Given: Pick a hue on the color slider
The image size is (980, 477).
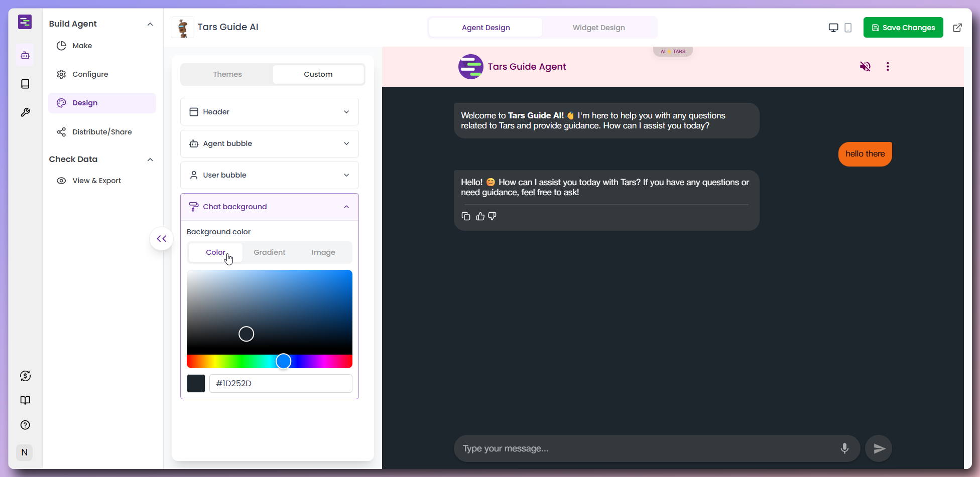Looking at the screenshot, I should point(283,361).
